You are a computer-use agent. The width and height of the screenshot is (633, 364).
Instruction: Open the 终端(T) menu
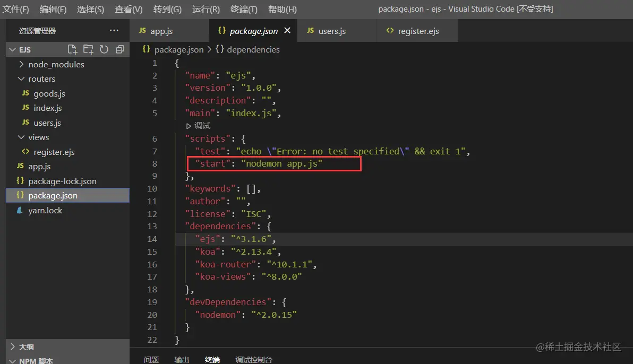click(243, 9)
